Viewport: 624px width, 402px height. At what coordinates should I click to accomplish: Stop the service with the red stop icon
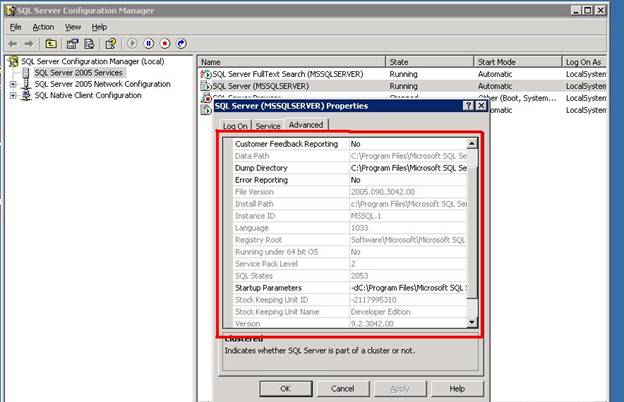coord(165,43)
